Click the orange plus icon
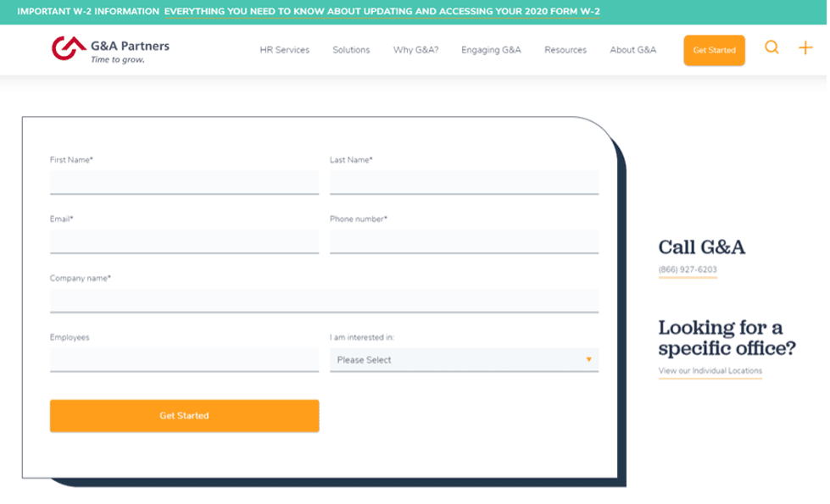Viewport: 830px width, 504px height. (805, 48)
